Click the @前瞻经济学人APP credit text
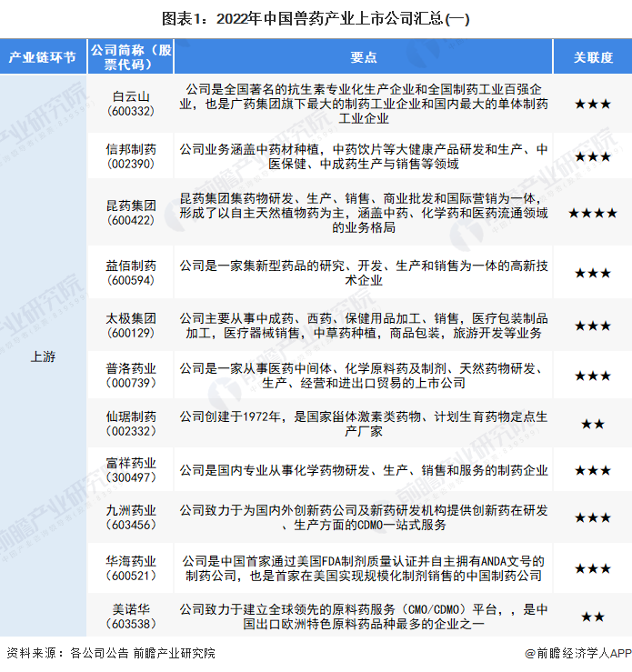This screenshot has height=672, width=632. tap(578, 653)
